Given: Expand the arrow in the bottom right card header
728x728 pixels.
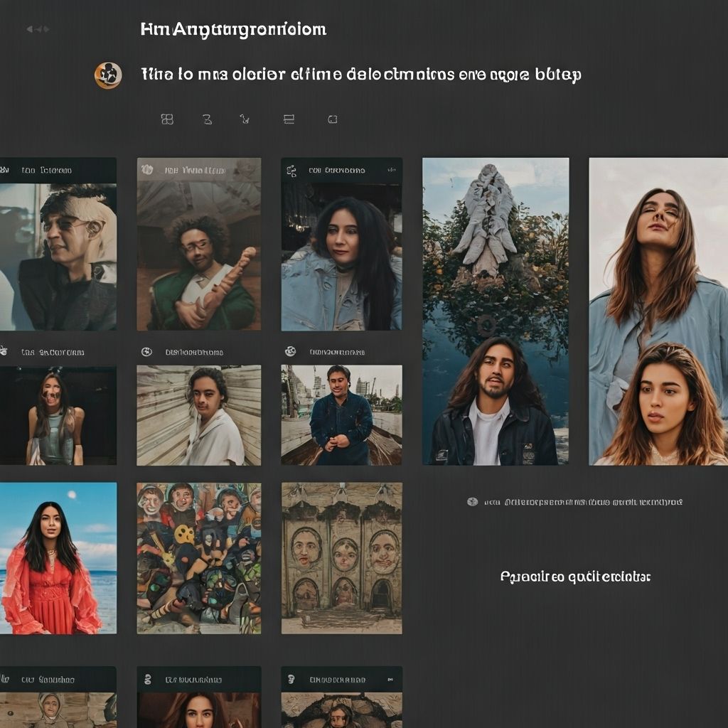Looking at the screenshot, I should point(390,680).
